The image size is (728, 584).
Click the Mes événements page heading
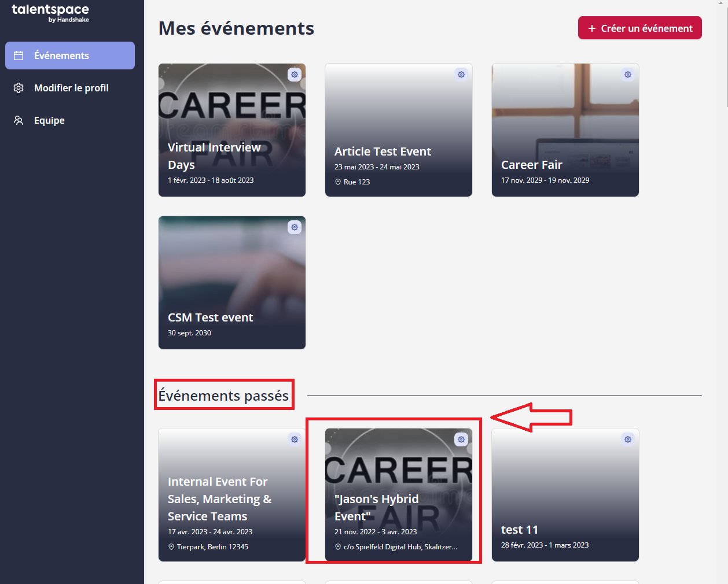click(236, 28)
